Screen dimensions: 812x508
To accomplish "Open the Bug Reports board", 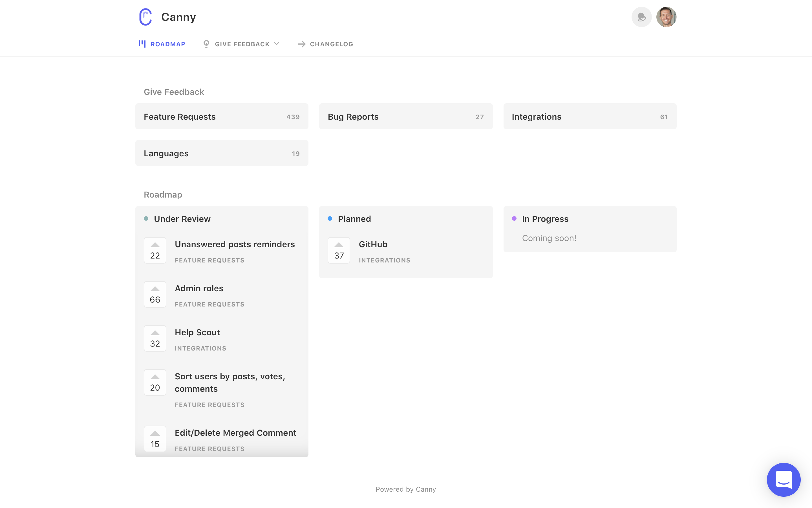I will click(406, 116).
